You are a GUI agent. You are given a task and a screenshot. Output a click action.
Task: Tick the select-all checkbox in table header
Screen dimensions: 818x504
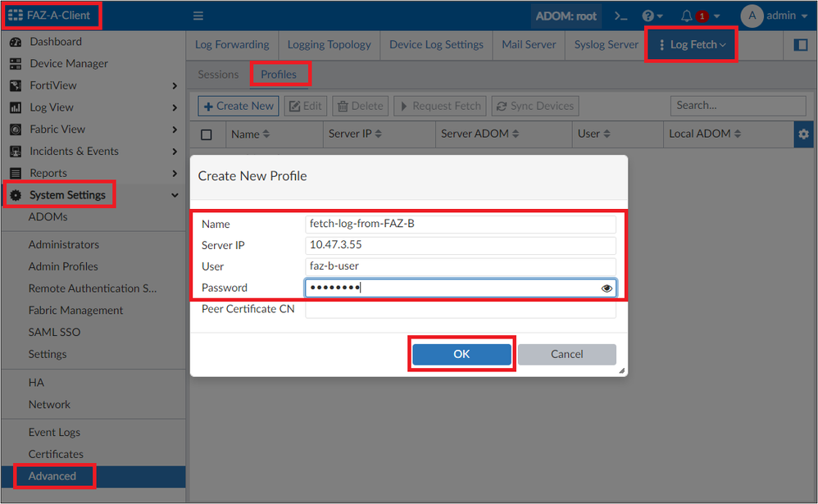(x=207, y=134)
